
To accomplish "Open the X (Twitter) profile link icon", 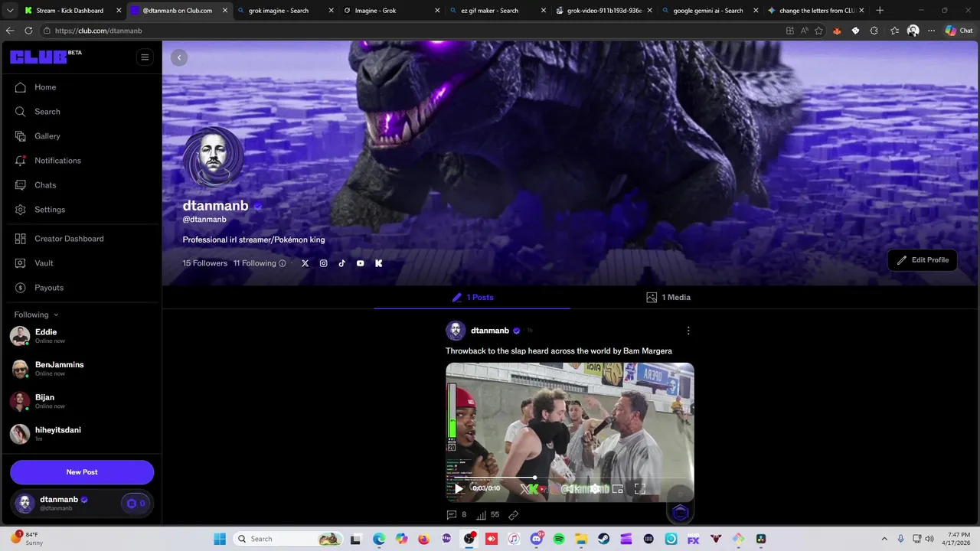I will point(305,263).
